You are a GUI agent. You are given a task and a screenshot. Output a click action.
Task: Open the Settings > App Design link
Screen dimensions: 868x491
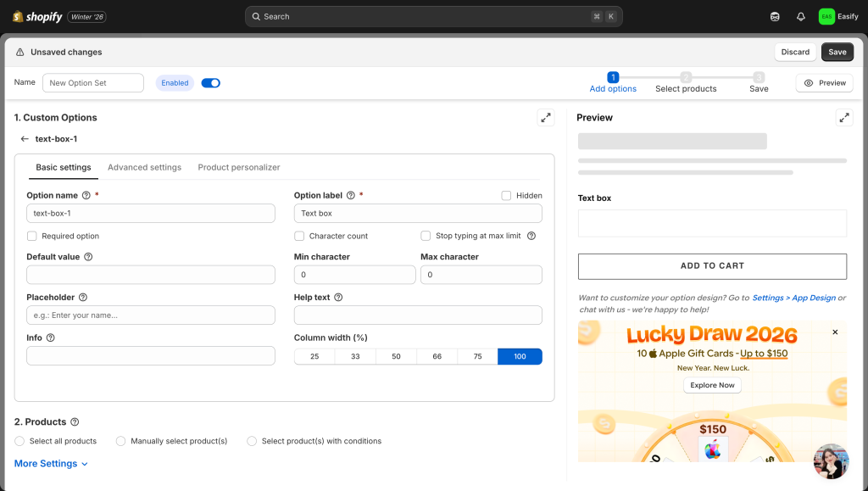(793, 299)
